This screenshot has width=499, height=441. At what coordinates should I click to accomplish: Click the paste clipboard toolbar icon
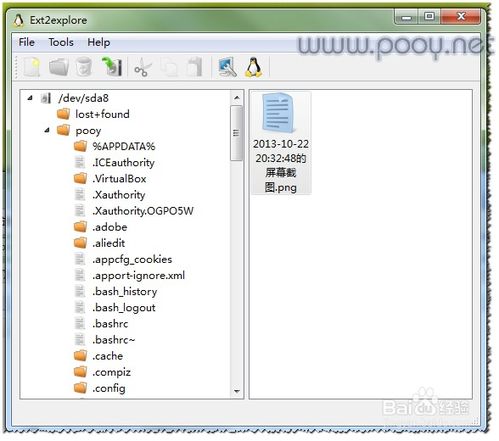195,67
